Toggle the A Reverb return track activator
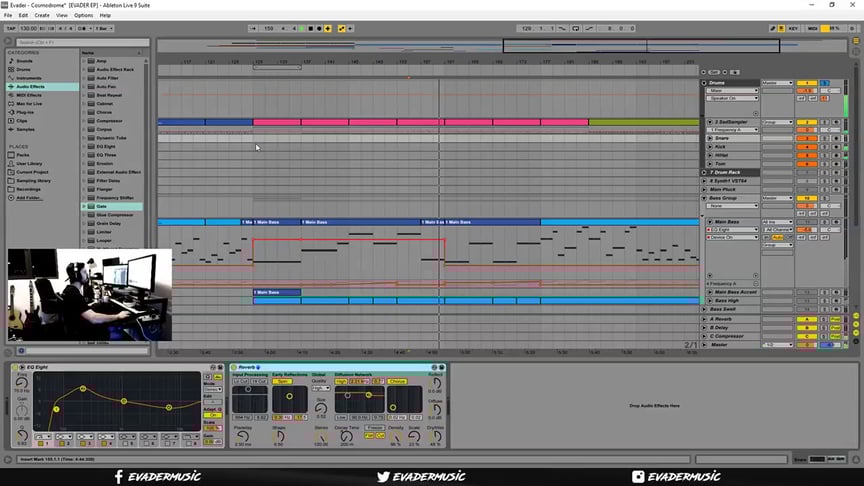This screenshot has height=486, width=864. tap(806, 319)
